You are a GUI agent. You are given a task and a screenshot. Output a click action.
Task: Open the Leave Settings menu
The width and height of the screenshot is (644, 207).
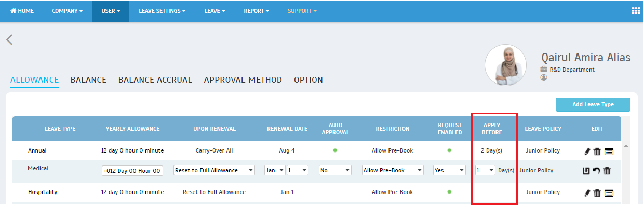pos(162,11)
